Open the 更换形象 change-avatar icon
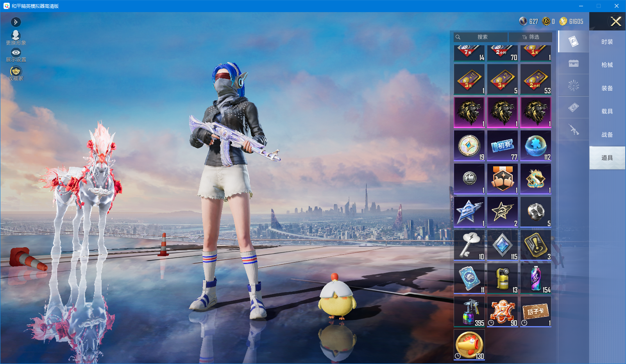Viewport: 626px width, 364px height. [16, 37]
